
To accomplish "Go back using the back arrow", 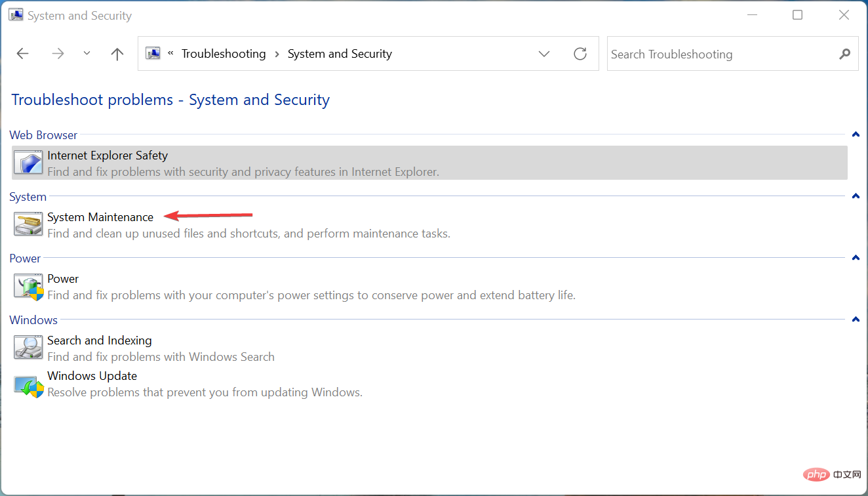I will 23,54.
